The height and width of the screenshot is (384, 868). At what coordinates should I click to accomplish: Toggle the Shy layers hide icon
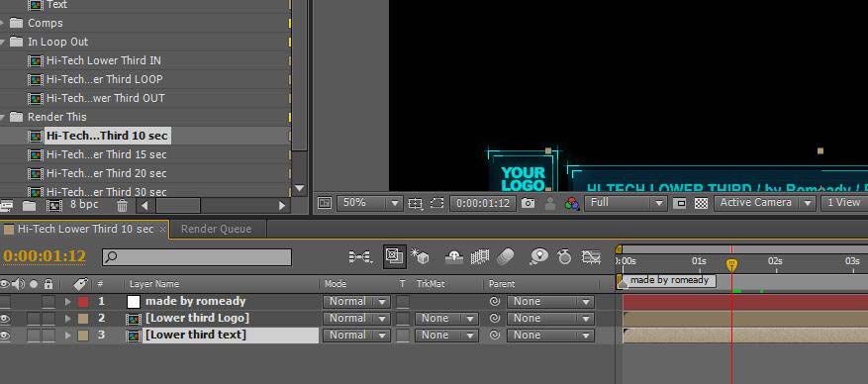point(454,256)
